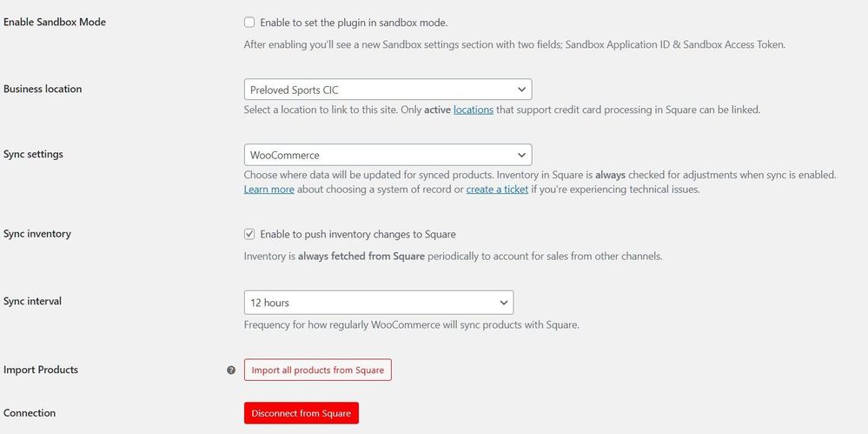This screenshot has height=434, width=868.
Task: Click the Sync settings chevron arrow
Action: (521, 155)
